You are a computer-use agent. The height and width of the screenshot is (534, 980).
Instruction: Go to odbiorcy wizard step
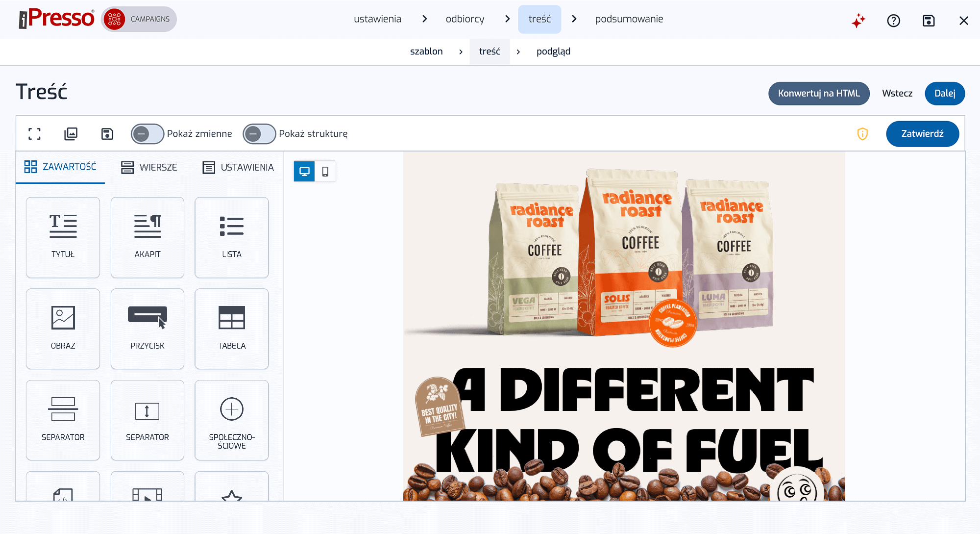[x=465, y=19]
